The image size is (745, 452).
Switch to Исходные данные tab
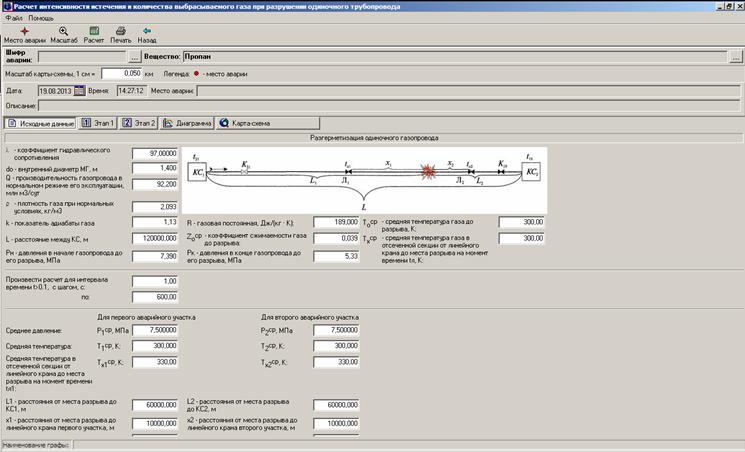pos(40,123)
